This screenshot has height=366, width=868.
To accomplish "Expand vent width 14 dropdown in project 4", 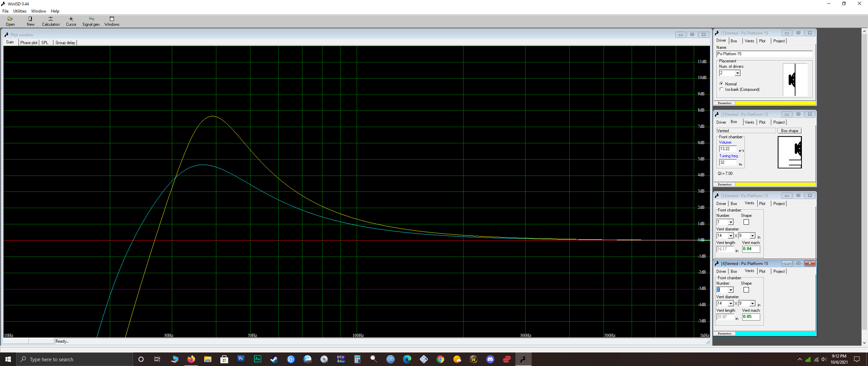I will coord(731,303).
